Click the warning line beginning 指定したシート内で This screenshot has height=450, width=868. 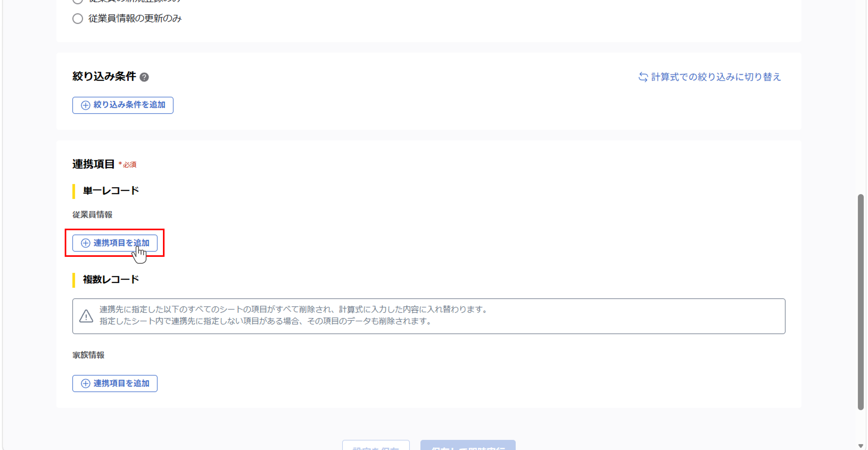point(266,321)
